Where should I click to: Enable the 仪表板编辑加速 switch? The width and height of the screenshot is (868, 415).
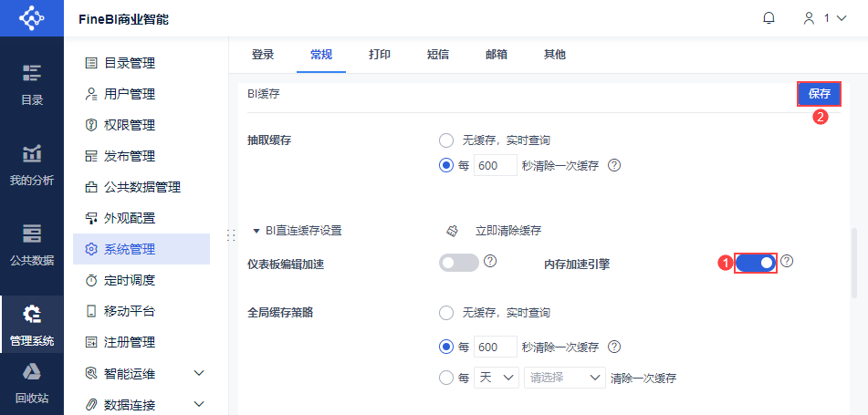pyautogui.click(x=459, y=263)
